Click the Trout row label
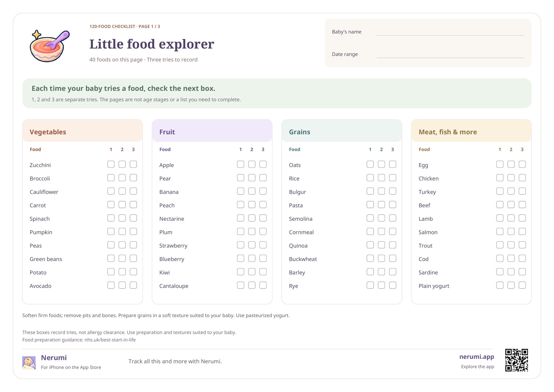Viewport: 554px width, 392px height. [x=425, y=245]
